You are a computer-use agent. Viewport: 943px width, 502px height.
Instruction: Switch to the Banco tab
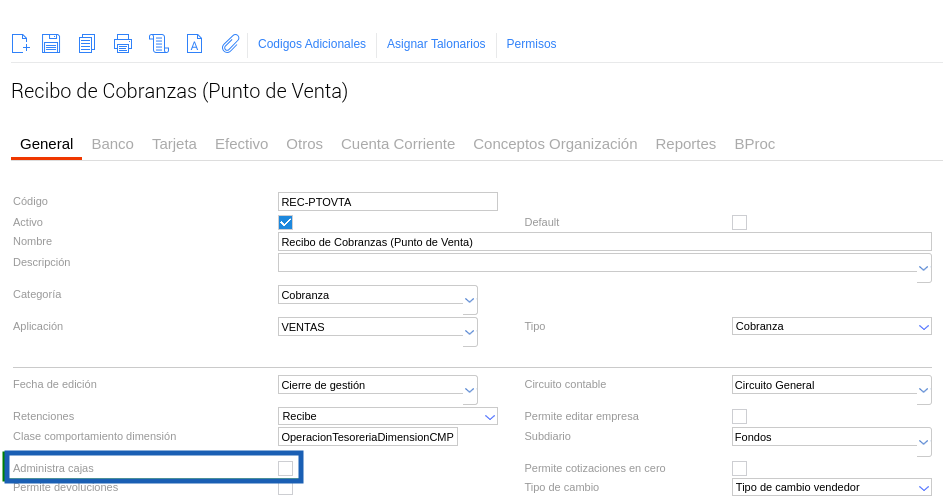(x=112, y=144)
